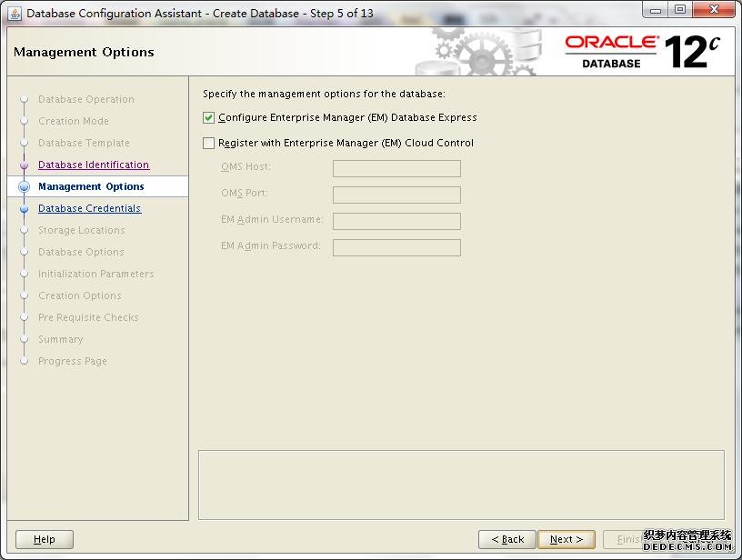Jump to Database Identification step
Image resolution: width=742 pixels, height=560 pixels.
94,165
